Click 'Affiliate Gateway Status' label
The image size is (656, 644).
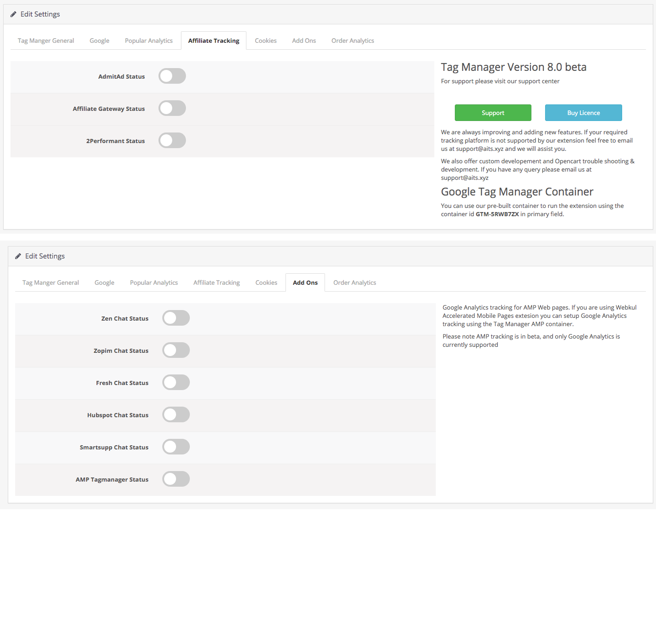pyautogui.click(x=108, y=109)
